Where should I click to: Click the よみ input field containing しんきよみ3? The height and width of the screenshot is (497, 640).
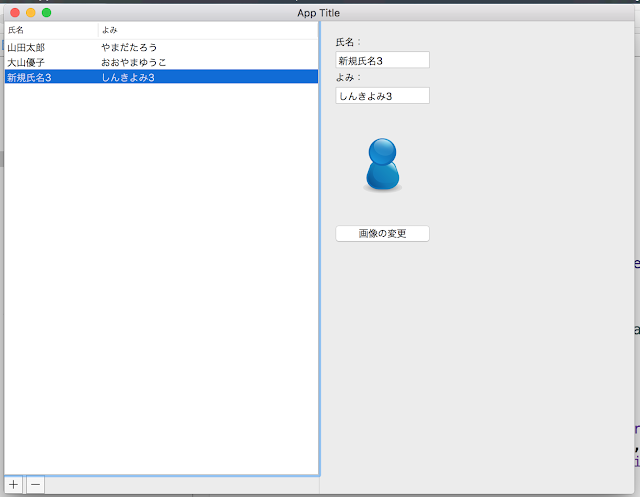pyautogui.click(x=382, y=95)
